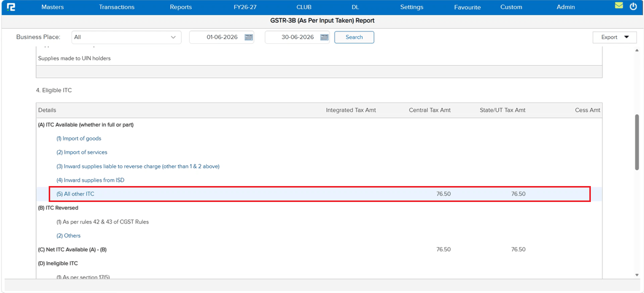Click GSTR-3B report title
This screenshot has height=293, width=644.
coord(322,21)
